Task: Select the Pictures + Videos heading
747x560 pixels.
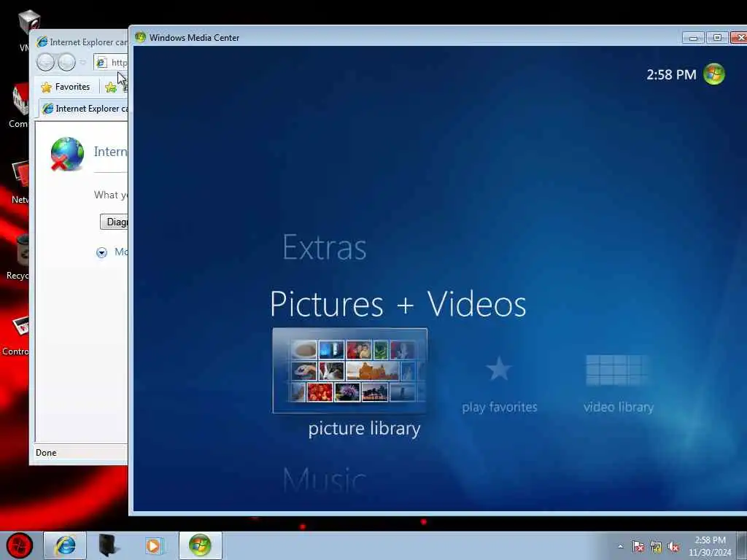Action: pyautogui.click(x=398, y=304)
